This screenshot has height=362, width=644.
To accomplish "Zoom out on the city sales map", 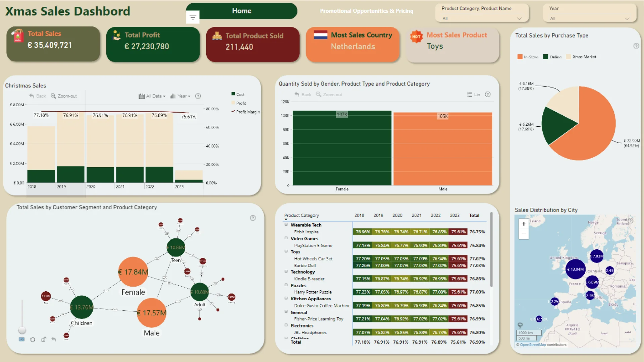I will pos(524,234).
